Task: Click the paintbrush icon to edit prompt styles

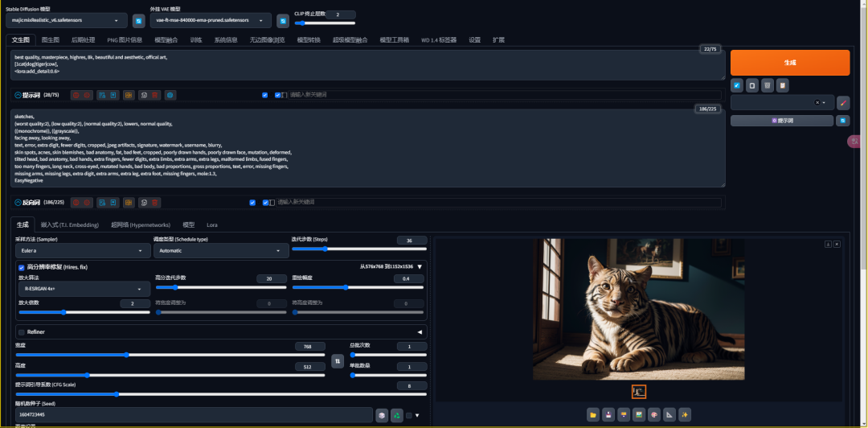Action: click(x=843, y=102)
